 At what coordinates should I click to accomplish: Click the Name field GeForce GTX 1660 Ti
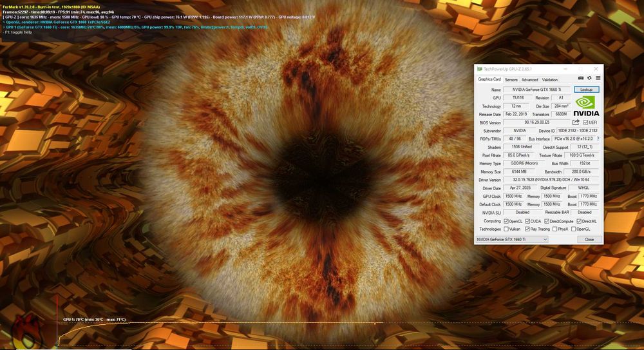click(537, 90)
